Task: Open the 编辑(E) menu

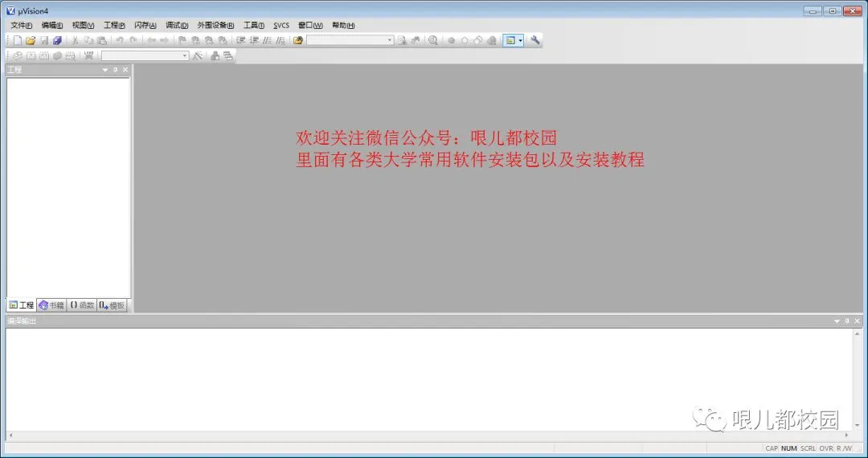Action: click(x=52, y=26)
